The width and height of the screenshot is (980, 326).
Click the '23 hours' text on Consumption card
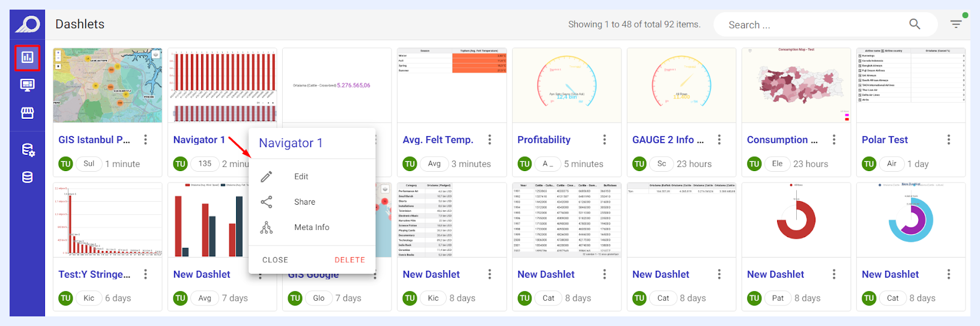click(811, 164)
